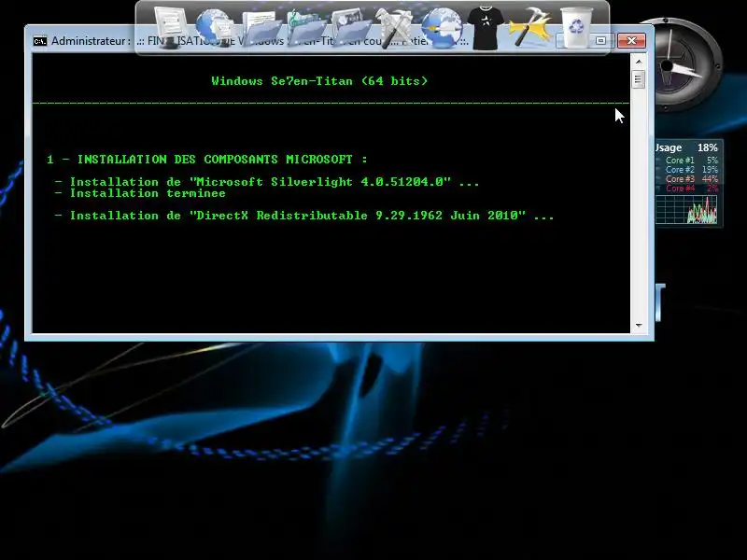Launch the wrench and hammer tools dock icon
Viewport: 747px width, 560px height.
[394, 28]
